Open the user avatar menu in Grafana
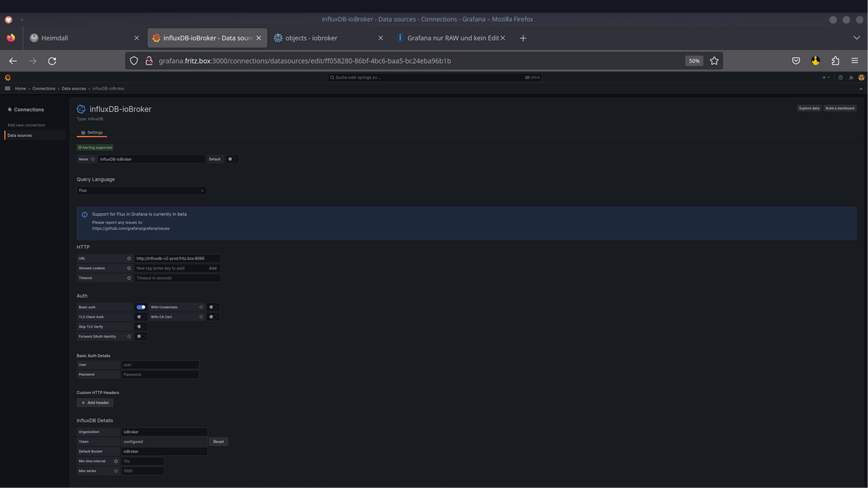The image size is (868, 488). tap(861, 77)
